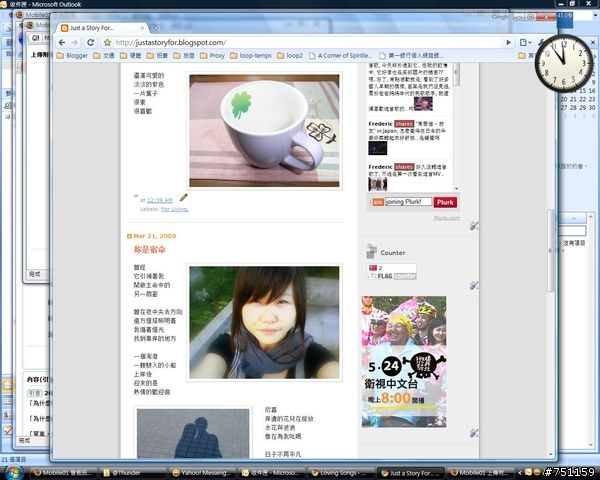Open the 拍賣 bookmark folder
Image resolution: width=600 pixels, height=480 pixels.
pyautogui.click(x=157, y=56)
